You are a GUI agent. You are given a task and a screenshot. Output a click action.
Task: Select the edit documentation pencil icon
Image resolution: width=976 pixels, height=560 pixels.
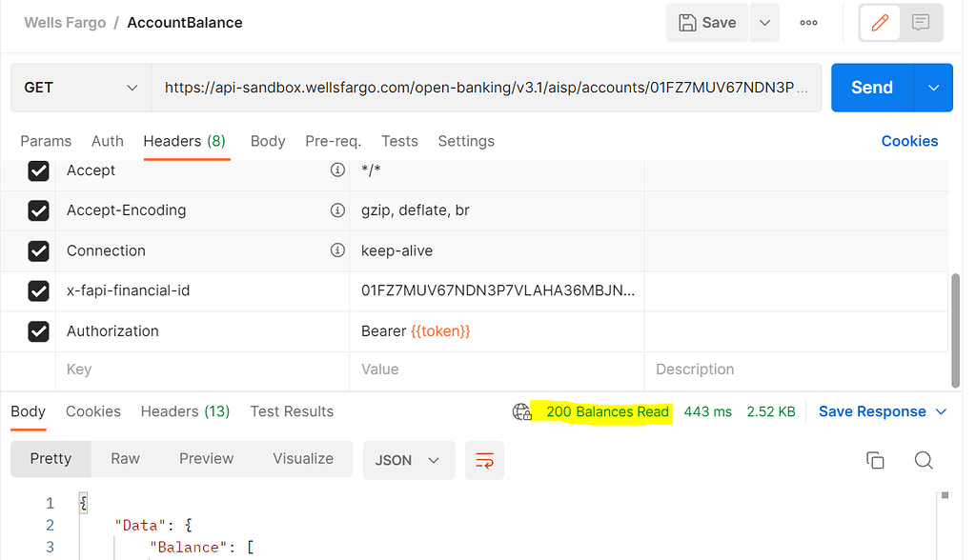[x=879, y=22]
